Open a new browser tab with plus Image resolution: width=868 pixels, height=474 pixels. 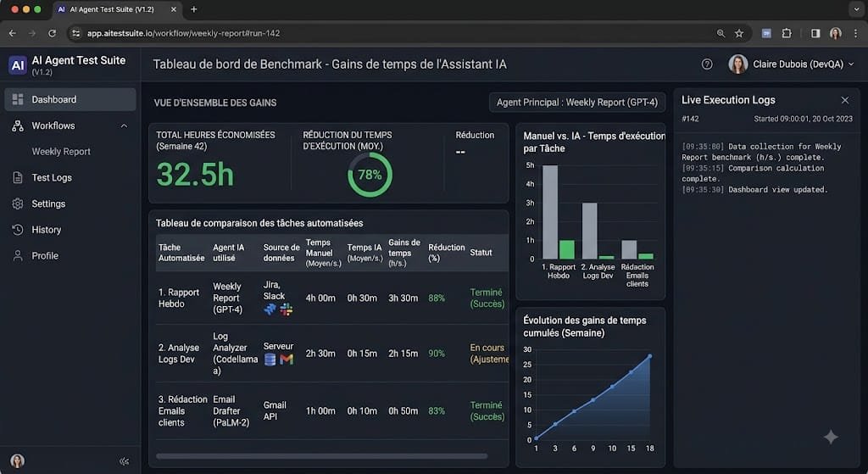pos(194,9)
